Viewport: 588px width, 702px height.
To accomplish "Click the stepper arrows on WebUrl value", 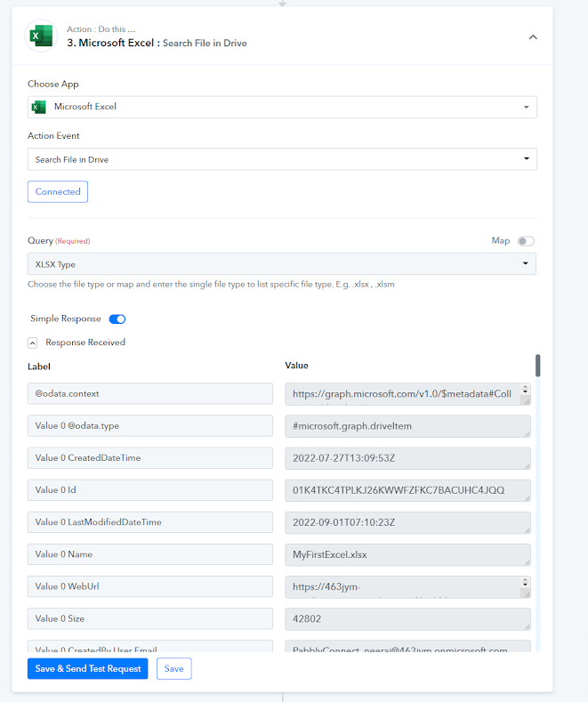I will (x=526, y=583).
